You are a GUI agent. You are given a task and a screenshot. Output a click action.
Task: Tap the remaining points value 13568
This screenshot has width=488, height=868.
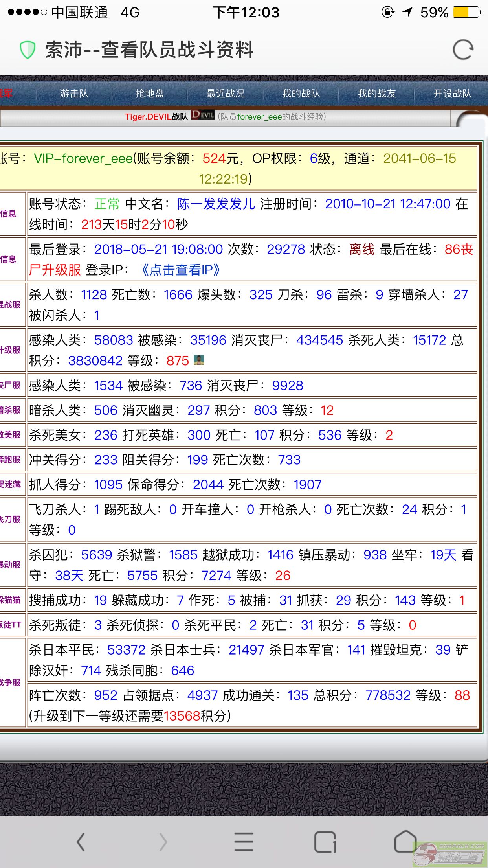182,715
